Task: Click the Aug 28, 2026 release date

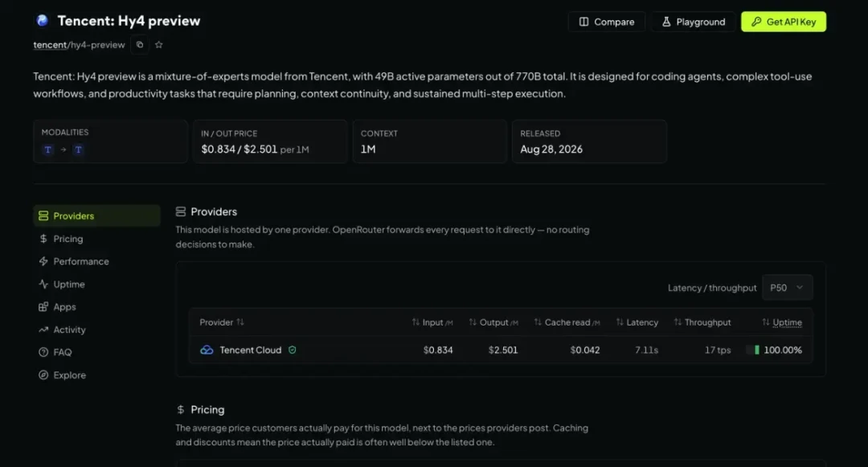Action: tap(551, 149)
